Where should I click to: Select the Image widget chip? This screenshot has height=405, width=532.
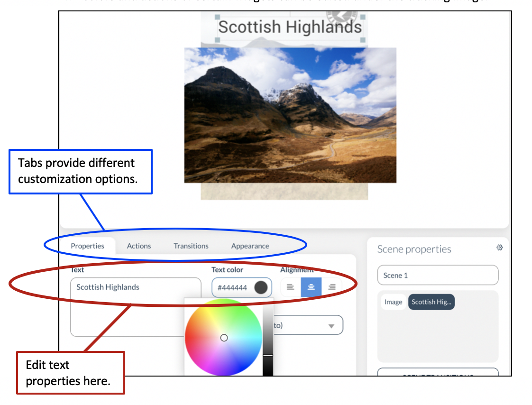point(393,302)
